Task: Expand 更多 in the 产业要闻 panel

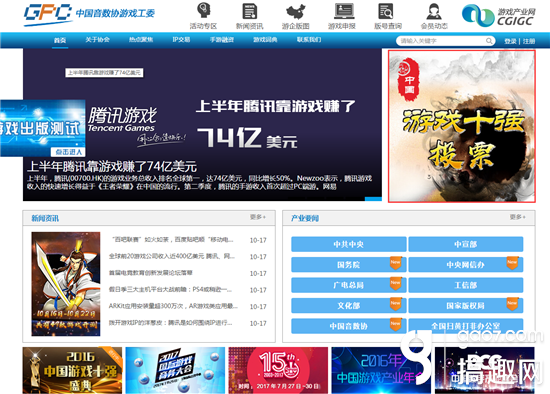Action: 517,217
